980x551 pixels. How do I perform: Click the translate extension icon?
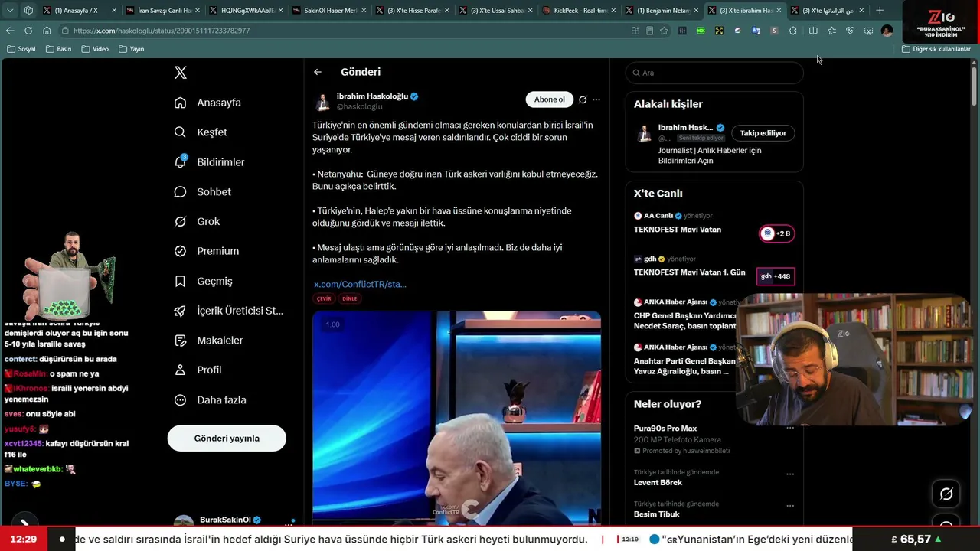[x=756, y=31]
